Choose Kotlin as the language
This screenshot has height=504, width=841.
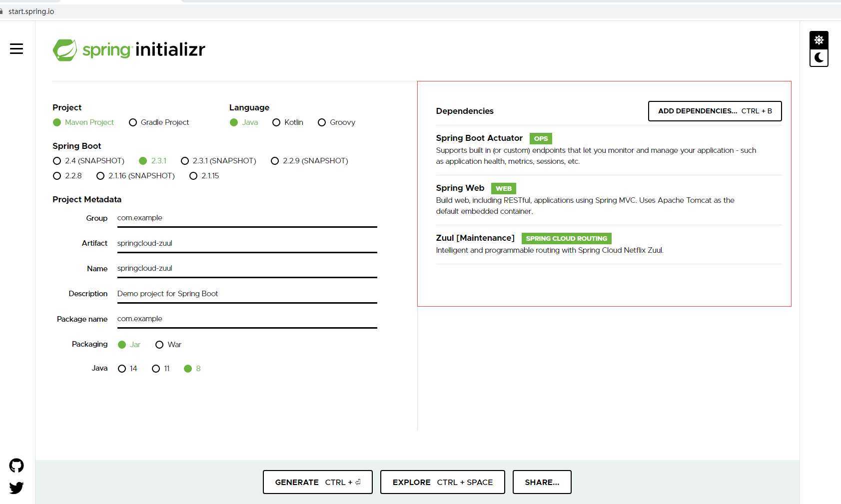[288, 122]
